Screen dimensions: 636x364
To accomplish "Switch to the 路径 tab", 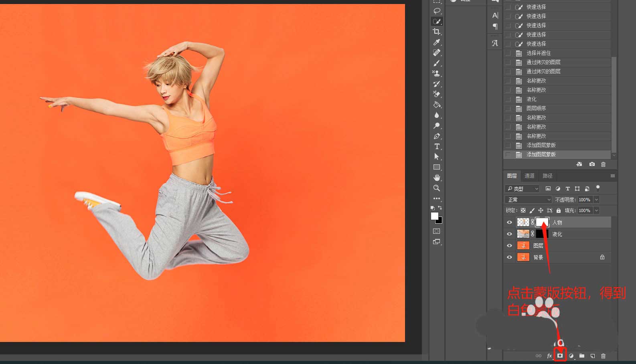I will (547, 176).
